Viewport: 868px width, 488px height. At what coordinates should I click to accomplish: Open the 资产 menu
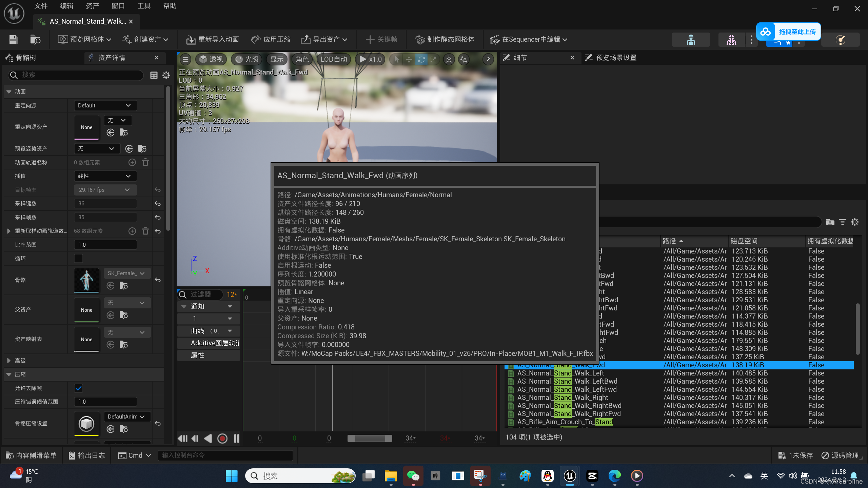(x=92, y=6)
